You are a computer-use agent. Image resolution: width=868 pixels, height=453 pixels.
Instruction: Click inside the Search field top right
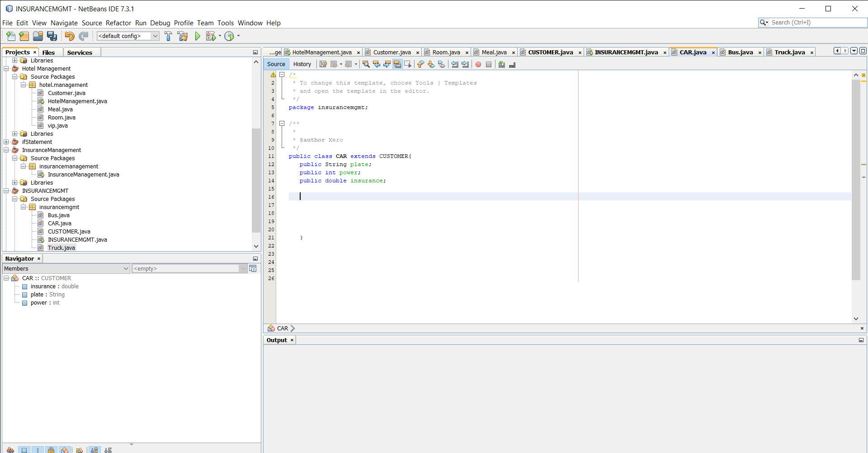(x=814, y=22)
